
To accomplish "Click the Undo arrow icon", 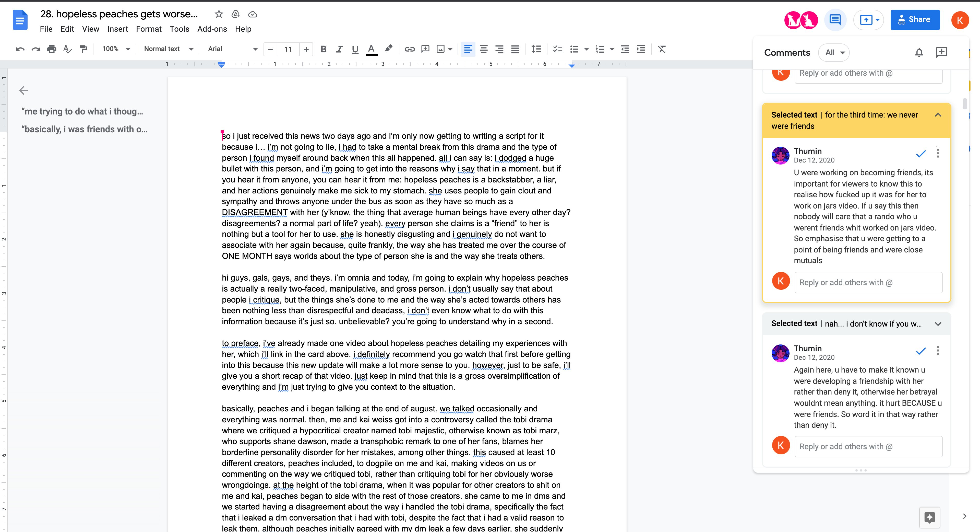I will pyautogui.click(x=20, y=49).
